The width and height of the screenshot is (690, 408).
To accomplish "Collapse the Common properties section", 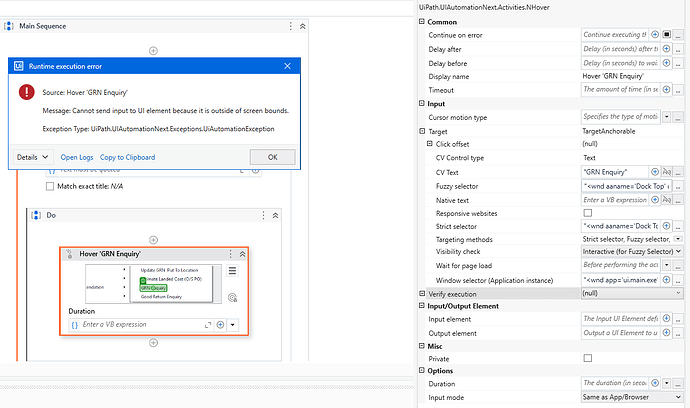I will tap(422, 21).
